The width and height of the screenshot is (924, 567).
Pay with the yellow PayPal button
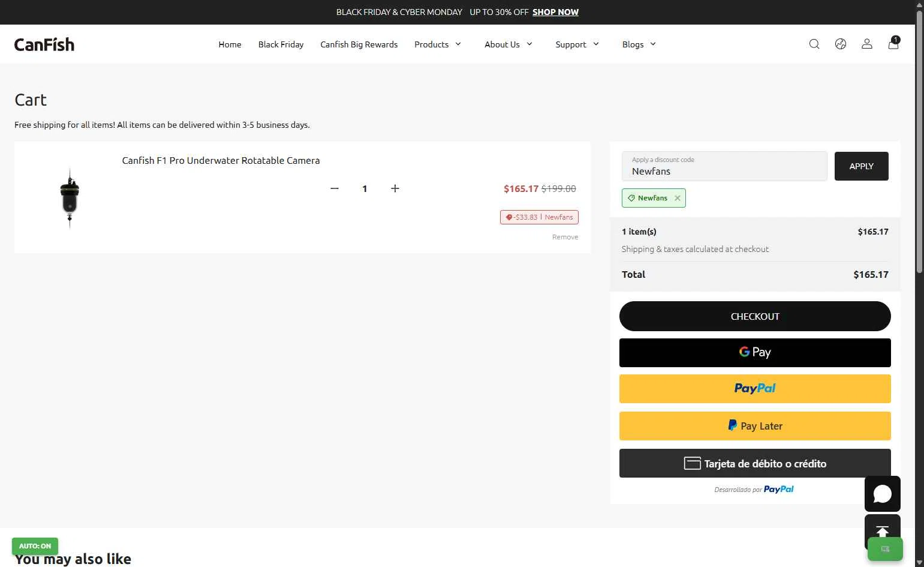[x=755, y=389]
